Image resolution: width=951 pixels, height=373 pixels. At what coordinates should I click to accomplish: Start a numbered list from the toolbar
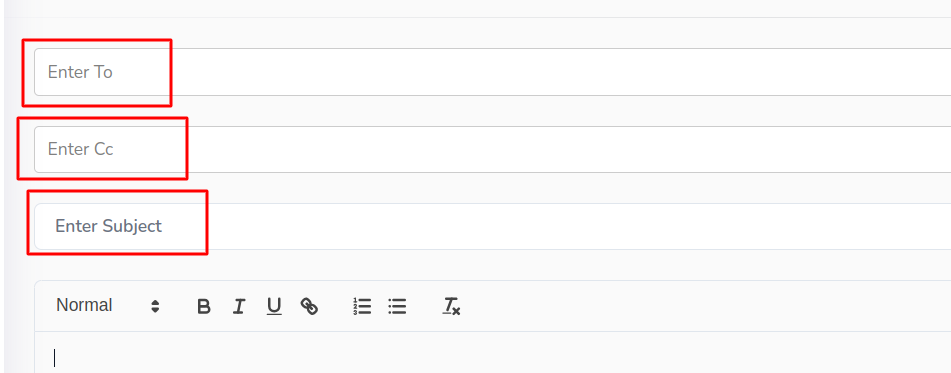(362, 306)
